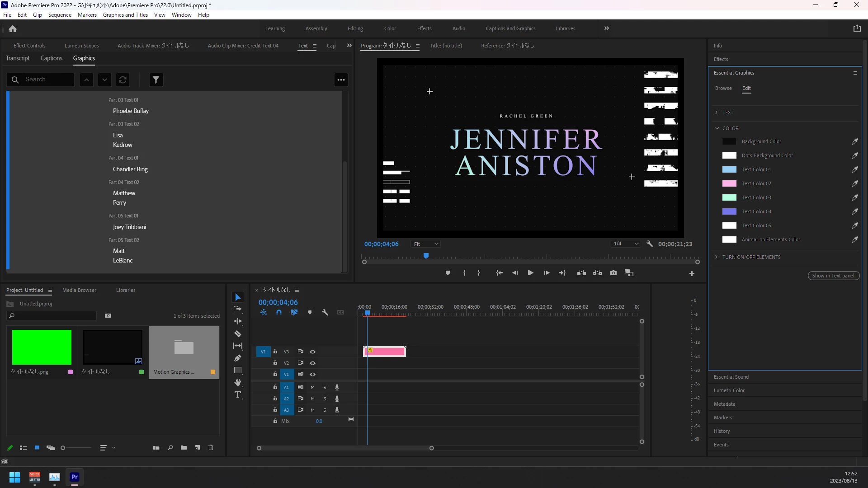Click Show in Text panel button
This screenshot has width=868, height=488.
tap(833, 276)
